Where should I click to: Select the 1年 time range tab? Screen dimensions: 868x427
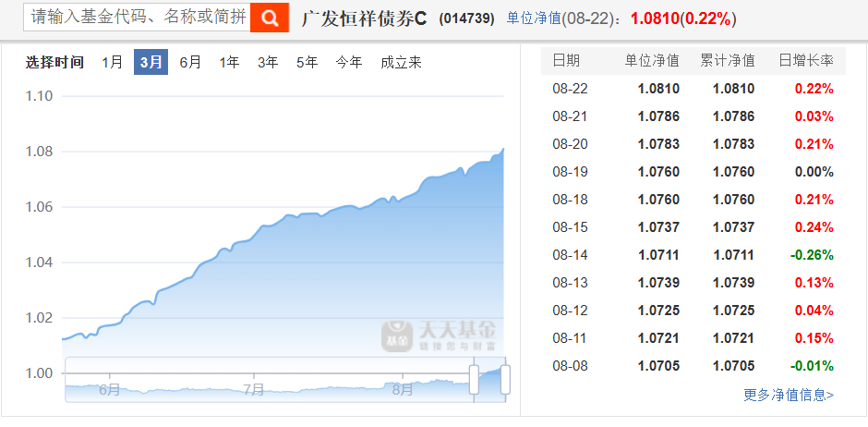click(x=229, y=62)
